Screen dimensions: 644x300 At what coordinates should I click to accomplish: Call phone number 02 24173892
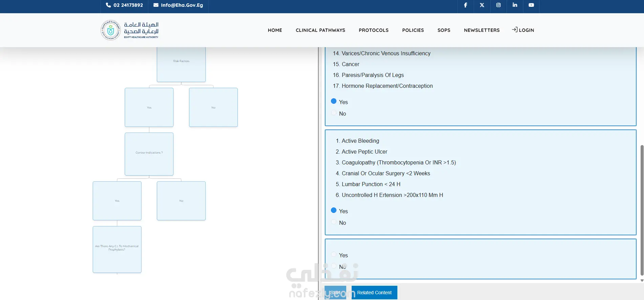(x=128, y=5)
